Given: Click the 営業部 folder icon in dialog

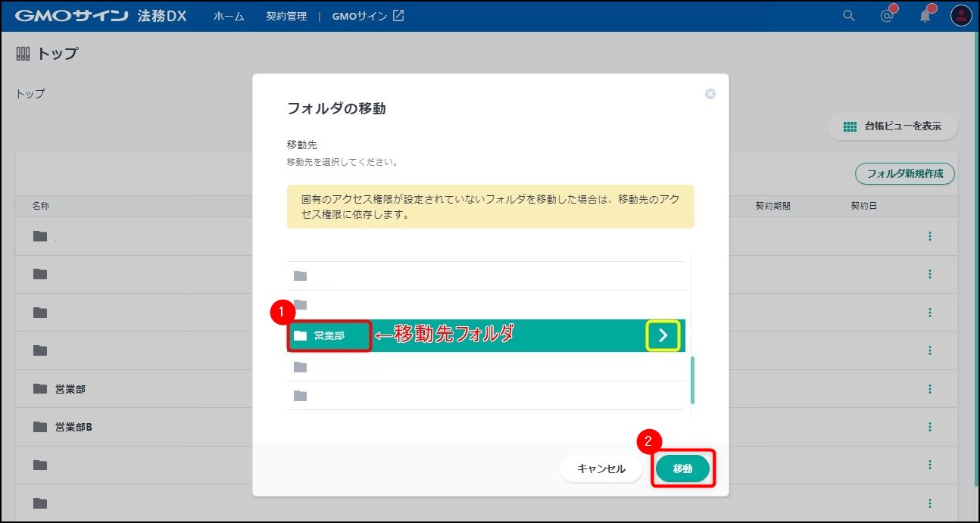Looking at the screenshot, I should pyautogui.click(x=301, y=335).
